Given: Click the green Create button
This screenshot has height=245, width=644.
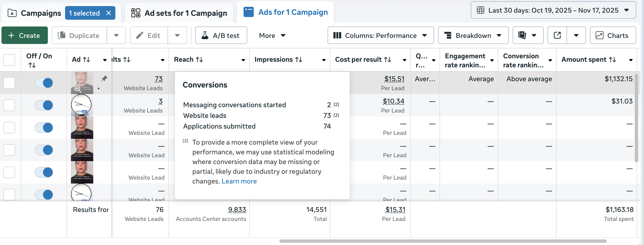Looking at the screenshot, I should (x=25, y=35).
